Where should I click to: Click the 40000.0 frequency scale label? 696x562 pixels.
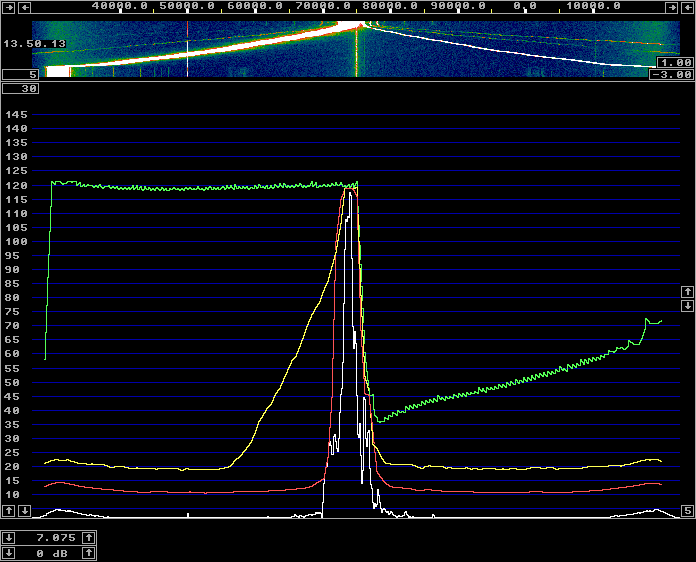point(120,6)
